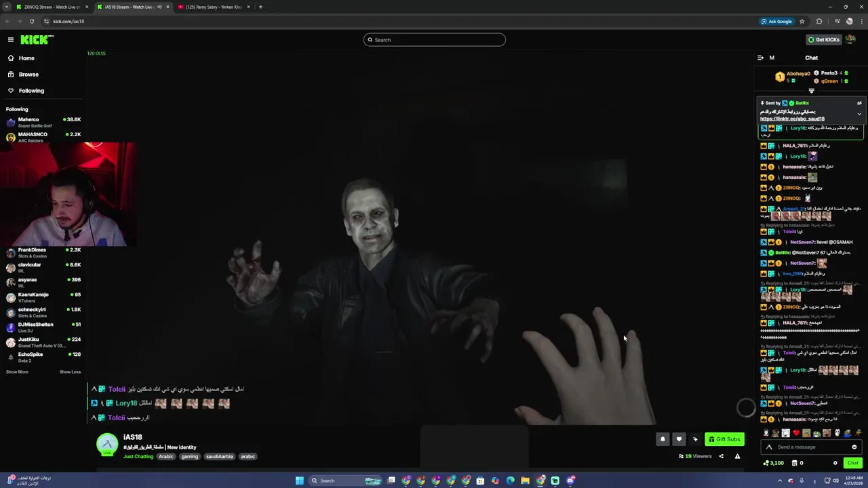Select the gaming tag

(x=189, y=457)
